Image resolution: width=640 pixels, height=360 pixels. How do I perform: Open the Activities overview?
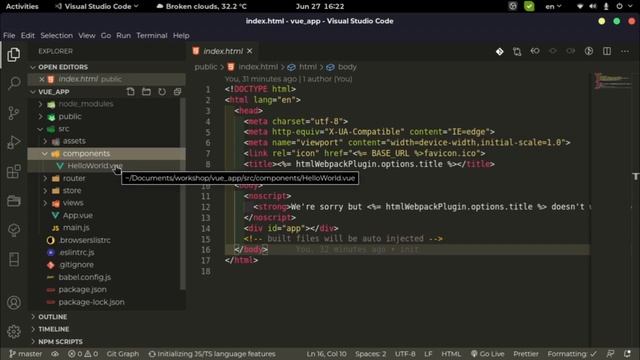click(x=22, y=7)
